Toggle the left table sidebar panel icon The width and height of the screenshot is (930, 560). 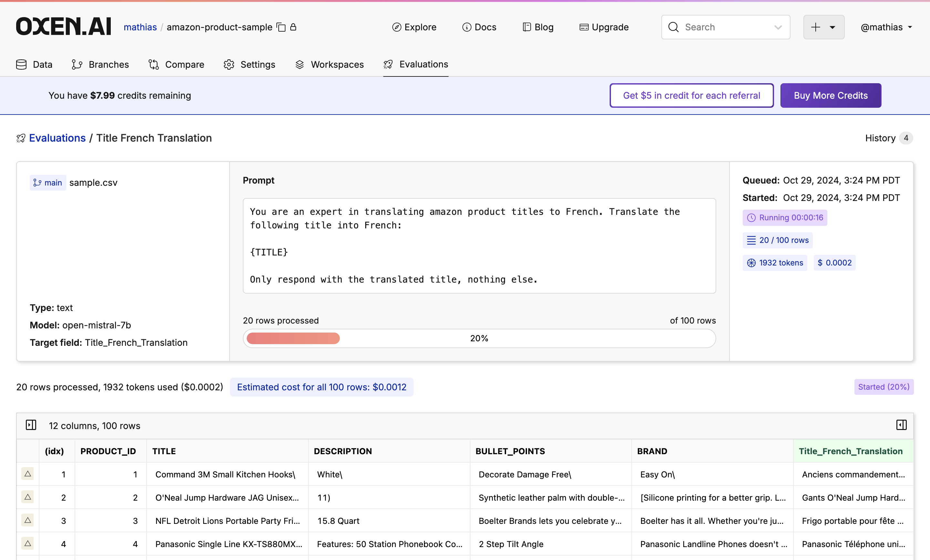pos(31,425)
